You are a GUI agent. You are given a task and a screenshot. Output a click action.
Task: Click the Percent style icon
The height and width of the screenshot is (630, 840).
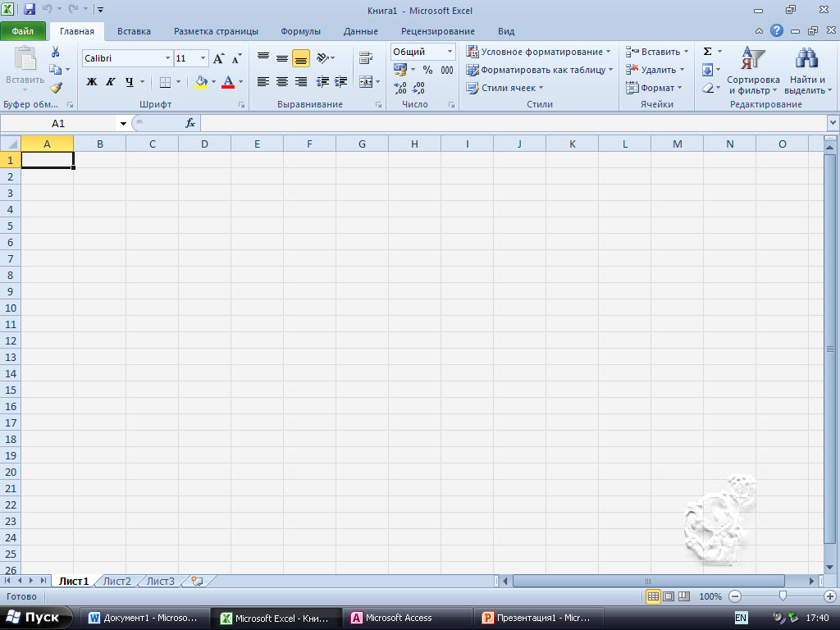(x=427, y=70)
